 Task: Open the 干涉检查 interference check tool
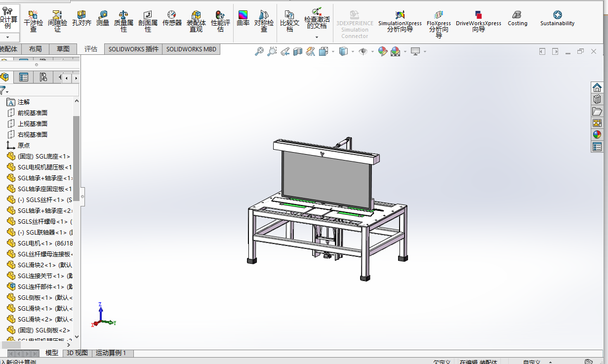coord(33,21)
